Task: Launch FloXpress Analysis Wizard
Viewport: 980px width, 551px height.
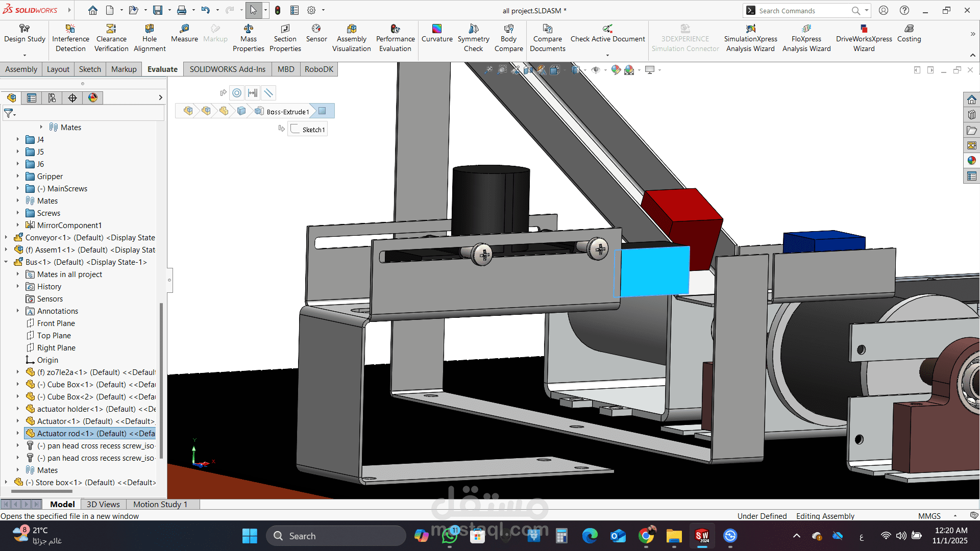Action: (806, 38)
